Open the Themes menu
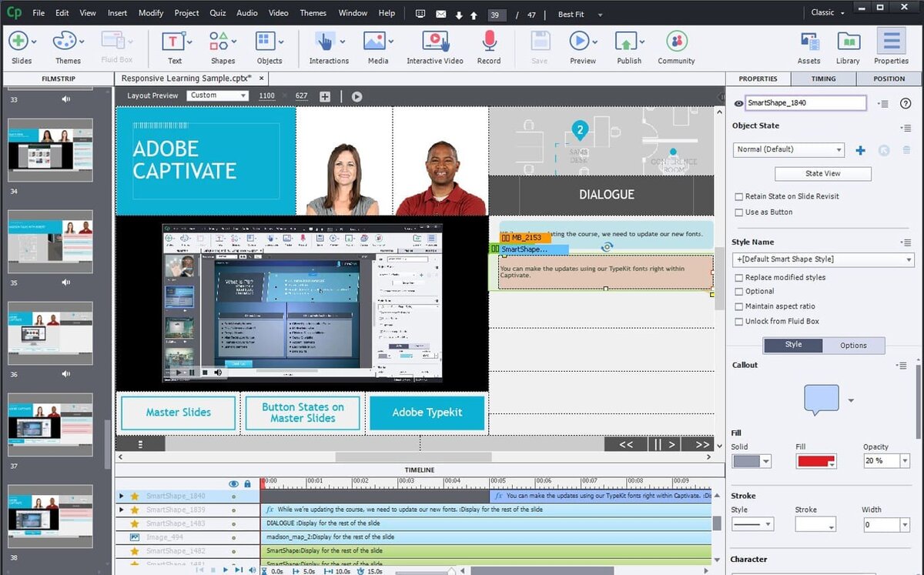The image size is (924, 575). (313, 13)
